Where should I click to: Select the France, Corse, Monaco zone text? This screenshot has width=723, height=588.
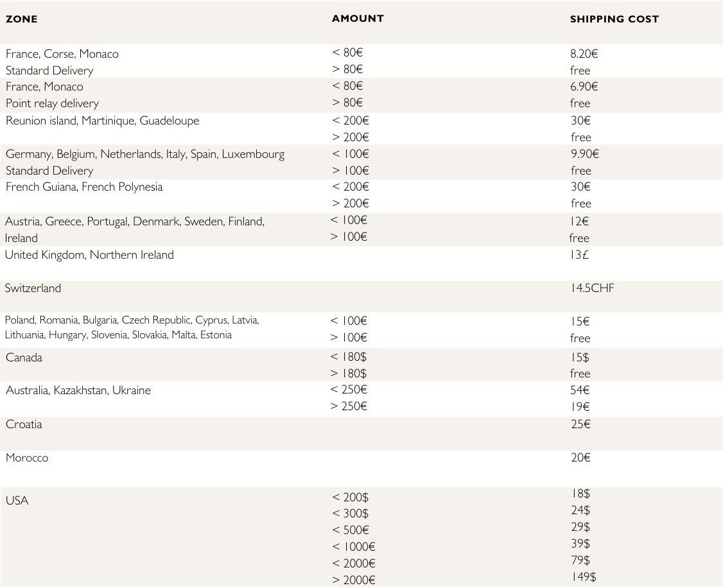tap(62, 54)
